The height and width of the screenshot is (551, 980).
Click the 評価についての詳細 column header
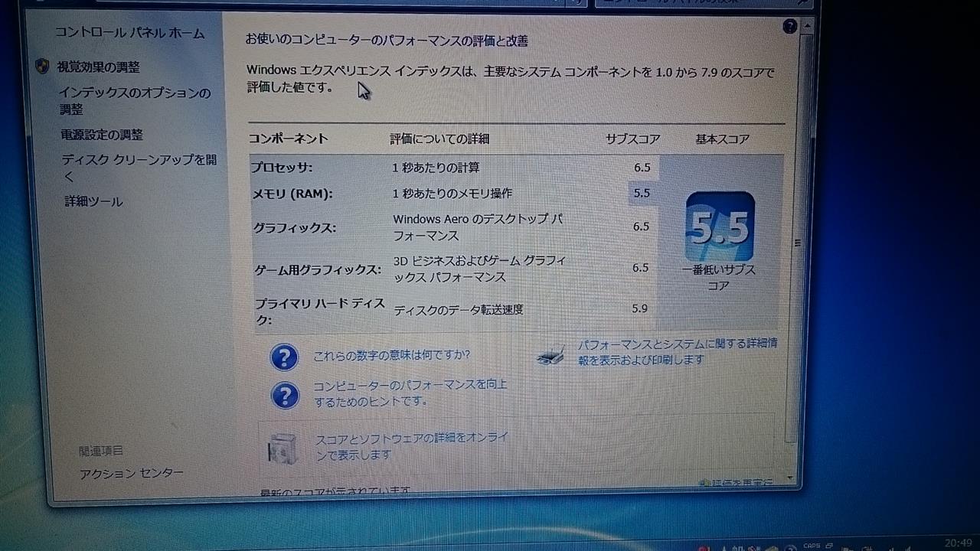pyautogui.click(x=439, y=139)
